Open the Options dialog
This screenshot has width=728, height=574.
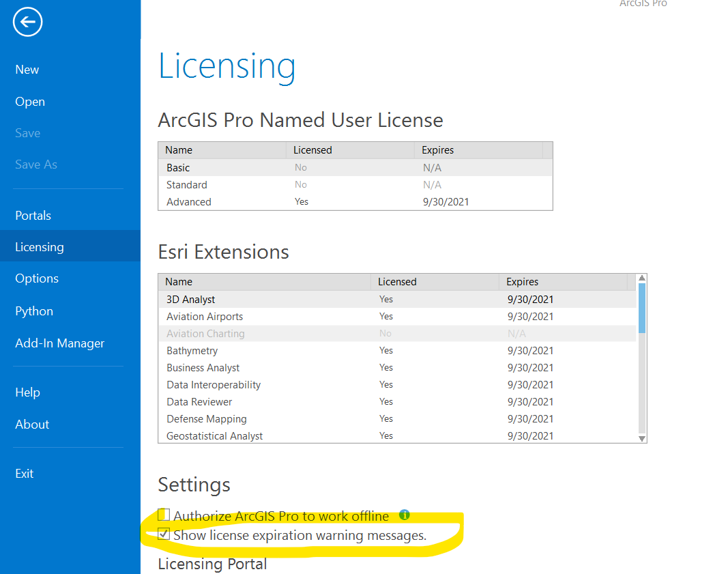[36, 278]
